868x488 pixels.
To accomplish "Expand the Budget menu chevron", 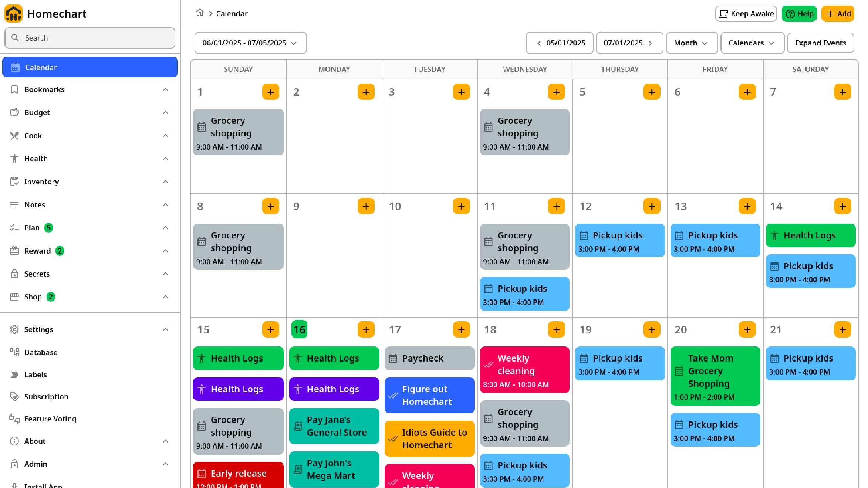I will tap(165, 113).
